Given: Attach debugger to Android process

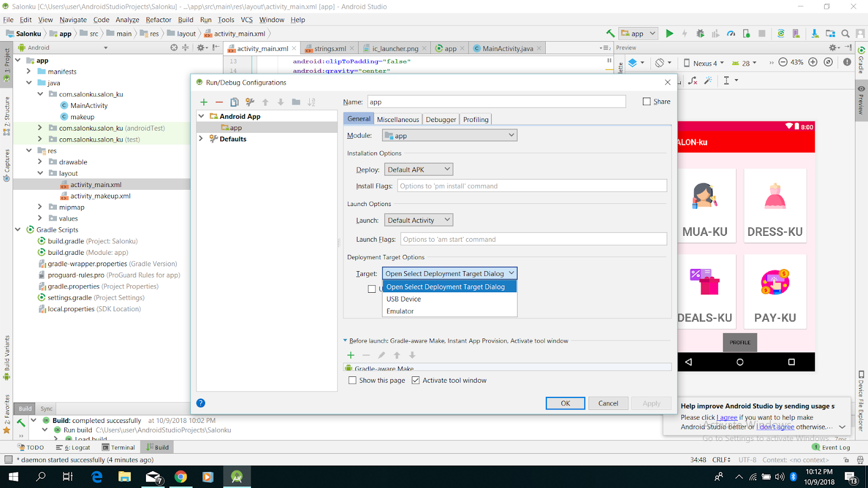Looking at the screenshot, I should [x=746, y=34].
